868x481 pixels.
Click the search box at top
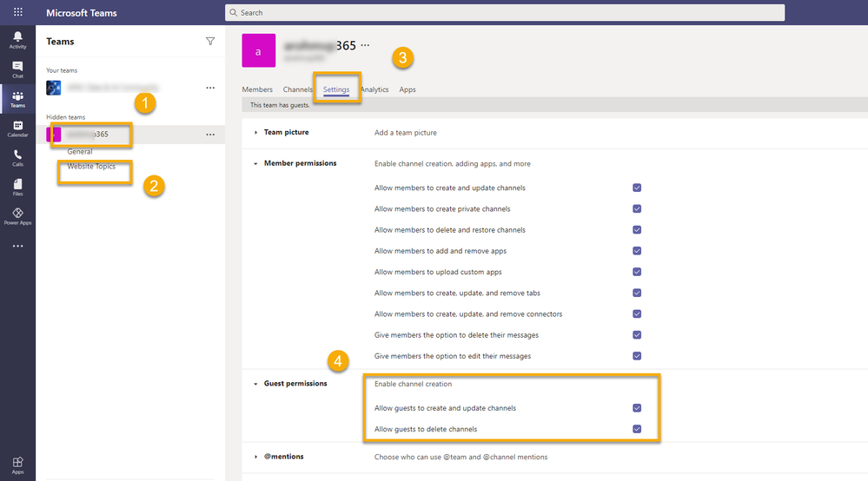coord(505,12)
